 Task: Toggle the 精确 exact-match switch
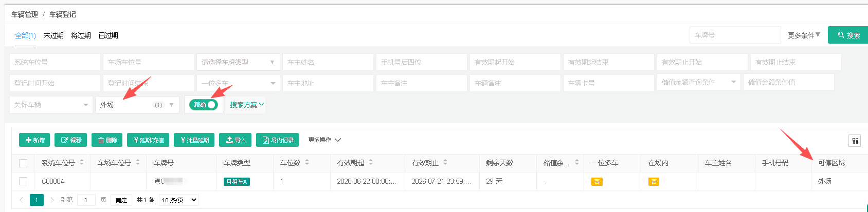(204, 105)
